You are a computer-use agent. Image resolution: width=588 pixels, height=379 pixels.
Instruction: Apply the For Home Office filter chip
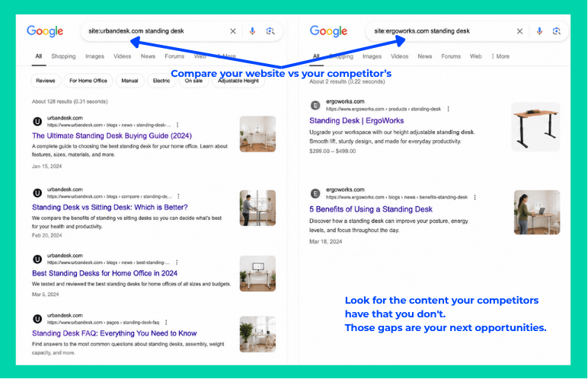[88, 81]
